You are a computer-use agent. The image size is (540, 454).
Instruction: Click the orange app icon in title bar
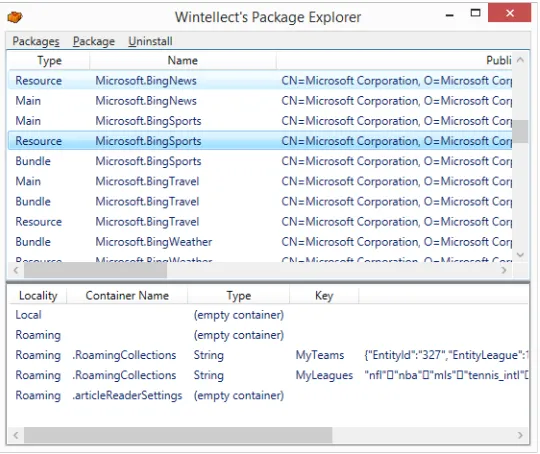coord(15,17)
